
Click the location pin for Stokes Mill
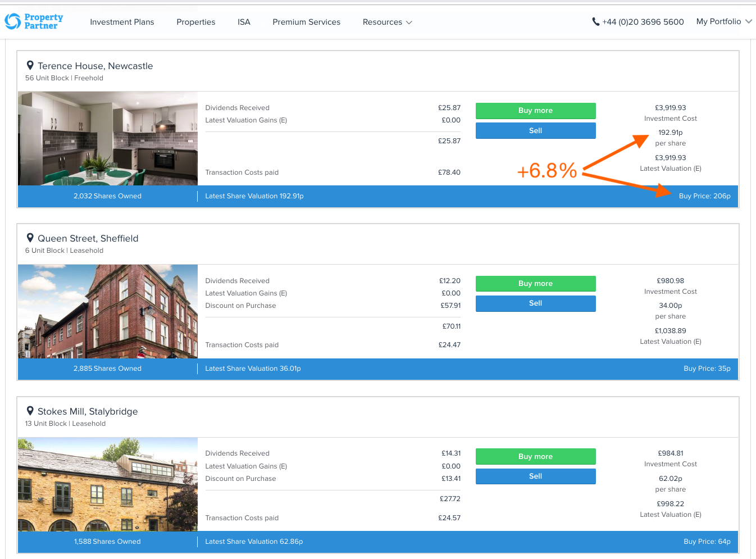[x=30, y=411]
